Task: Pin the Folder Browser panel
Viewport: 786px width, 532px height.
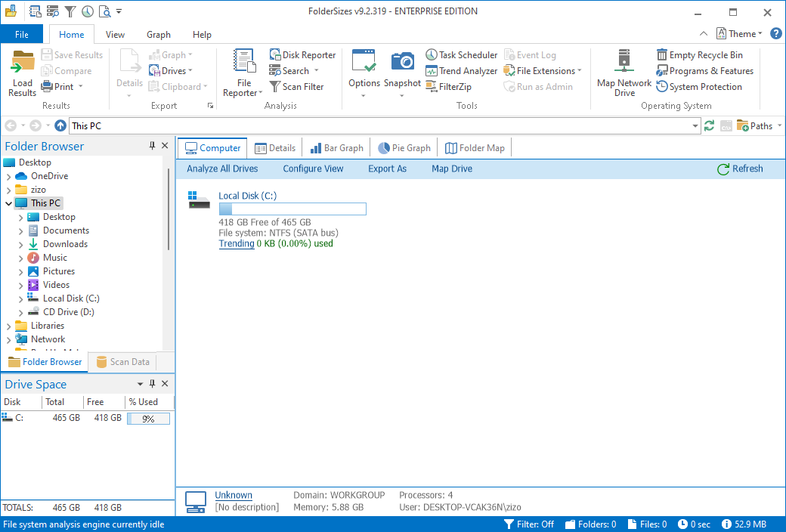Action: [x=152, y=145]
